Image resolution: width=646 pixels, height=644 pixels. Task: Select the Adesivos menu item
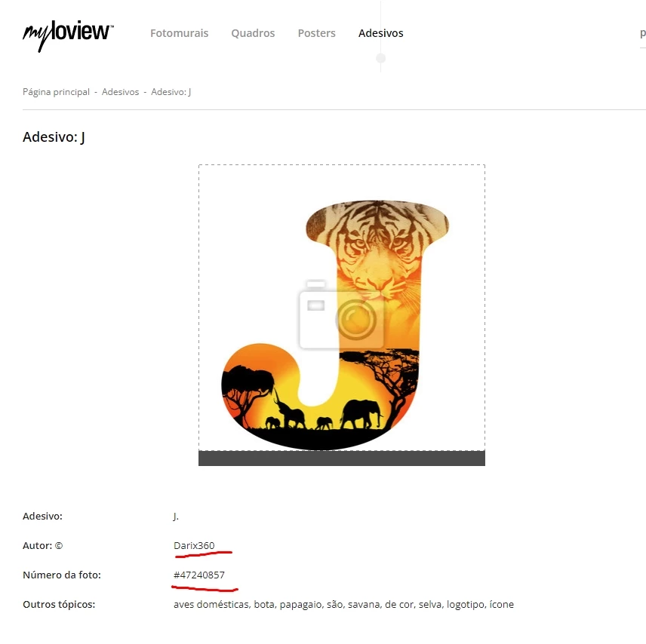point(380,33)
